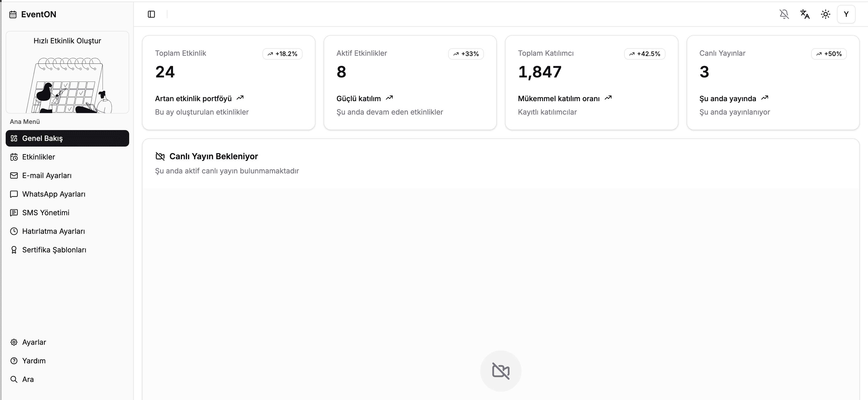Toggle the sidebar panel icon
Image resolution: width=868 pixels, height=400 pixels.
point(151,14)
